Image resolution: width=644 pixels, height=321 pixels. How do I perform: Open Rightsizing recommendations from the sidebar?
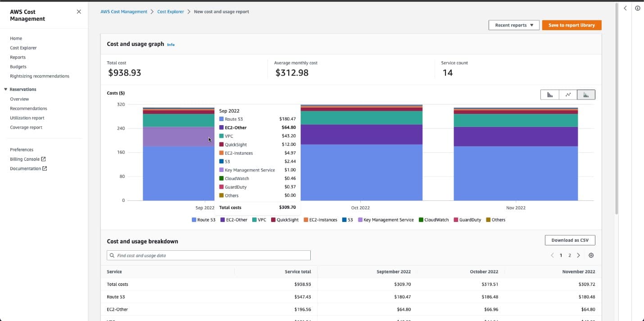point(40,76)
